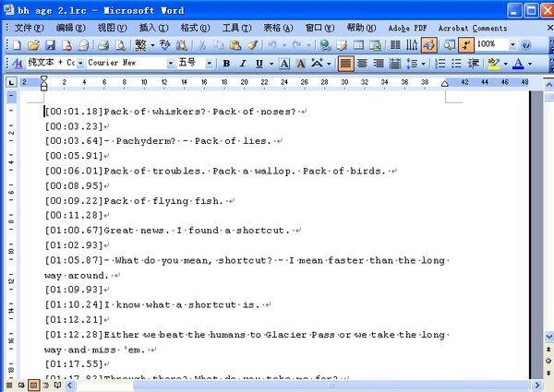Cut selection with the scissors icon
Image resolution: width=554 pixels, height=392 pixels.
pos(202,45)
